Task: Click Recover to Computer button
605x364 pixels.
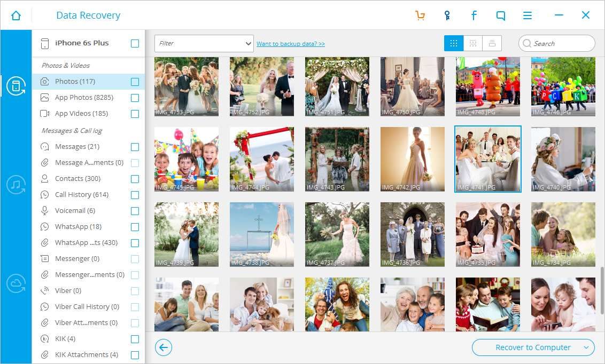Action: click(533, 347)
